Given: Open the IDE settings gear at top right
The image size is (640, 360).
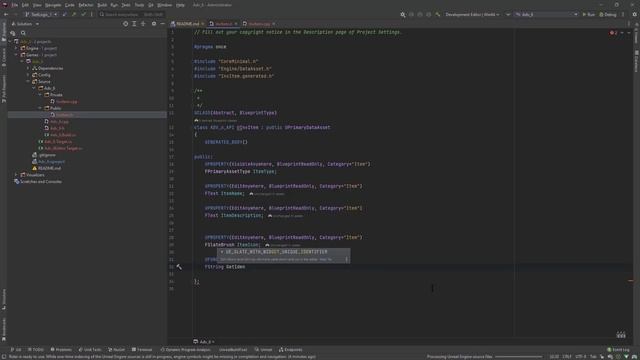Looking at the screenshot, I should (x=634, y=14).
